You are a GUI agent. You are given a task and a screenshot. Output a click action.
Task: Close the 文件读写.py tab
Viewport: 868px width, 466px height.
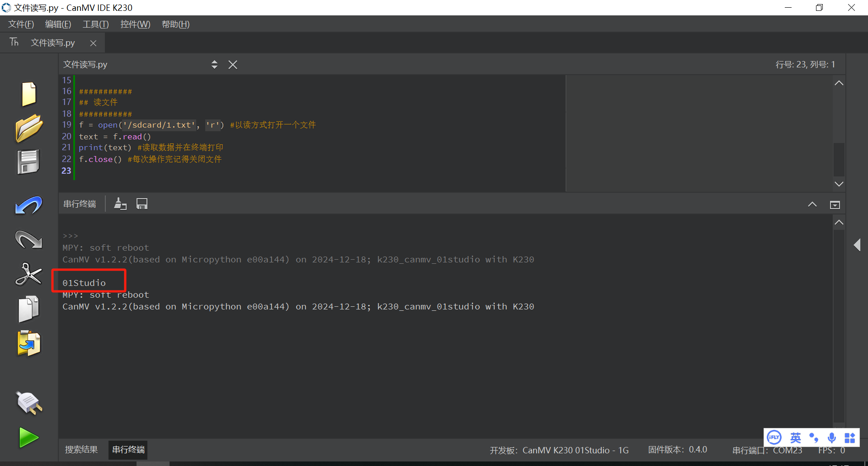pos(93,43)
